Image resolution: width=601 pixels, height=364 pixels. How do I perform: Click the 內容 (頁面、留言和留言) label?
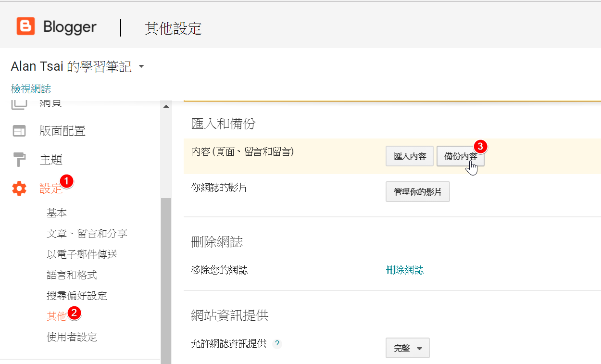click(x=242, y=152)
